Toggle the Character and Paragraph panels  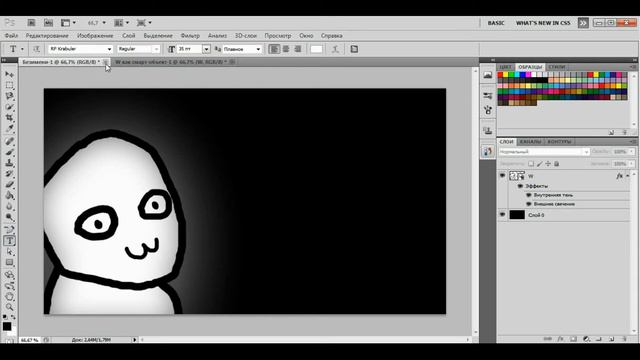pos(354,49)
